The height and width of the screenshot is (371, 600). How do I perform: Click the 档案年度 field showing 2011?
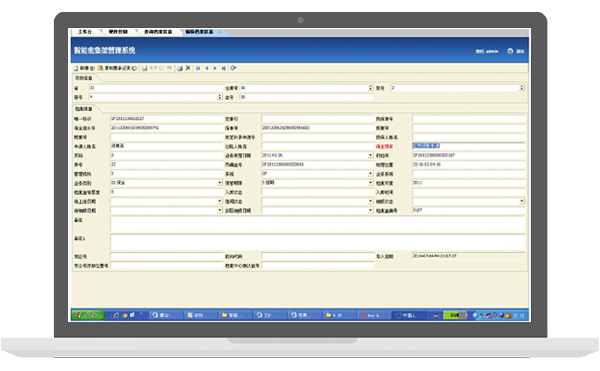468,183
